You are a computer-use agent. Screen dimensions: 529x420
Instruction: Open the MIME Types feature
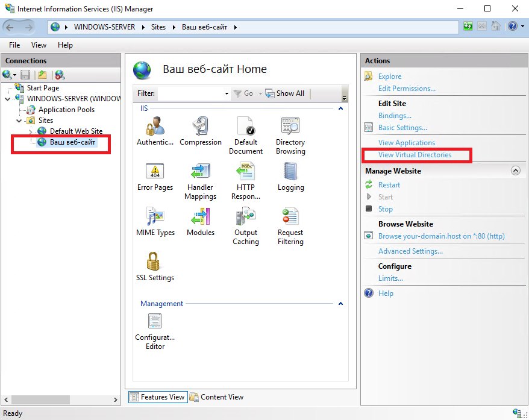tap(155, 222)
